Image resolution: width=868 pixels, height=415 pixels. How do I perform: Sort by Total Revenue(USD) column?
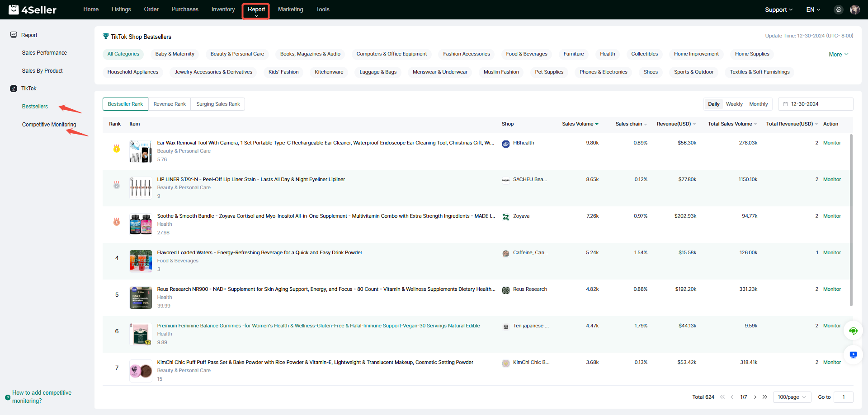click(x=792, y=124)
